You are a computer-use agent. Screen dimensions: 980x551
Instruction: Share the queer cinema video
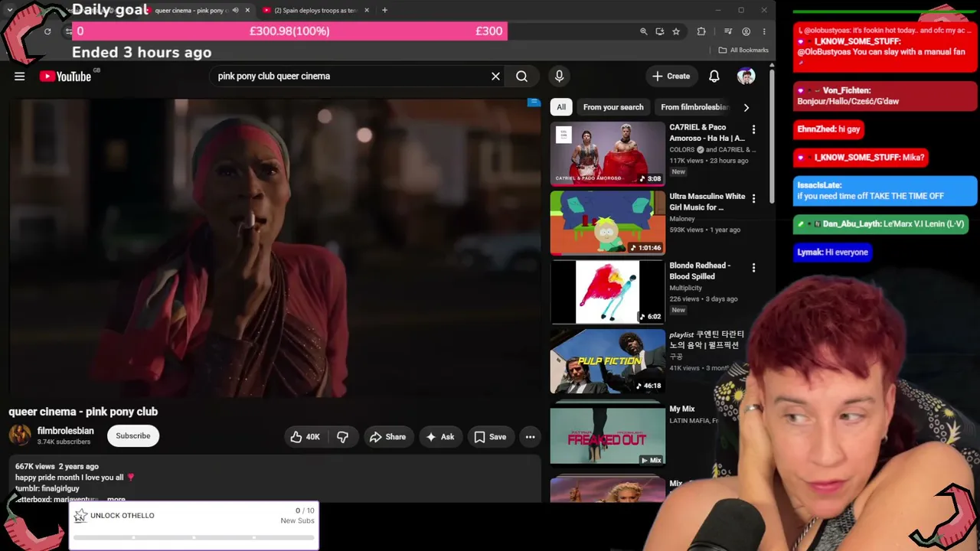[387, 437]
